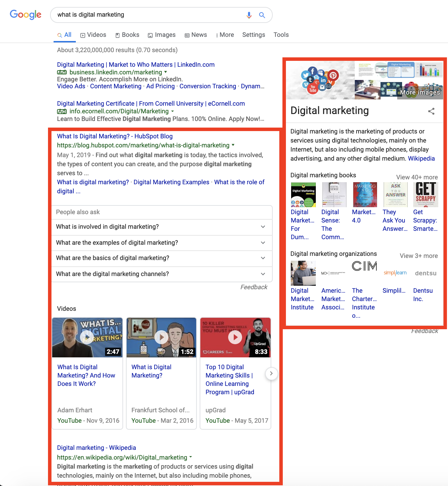Click View 40+ more books link
448x486 pixels.
pos(417,177)
